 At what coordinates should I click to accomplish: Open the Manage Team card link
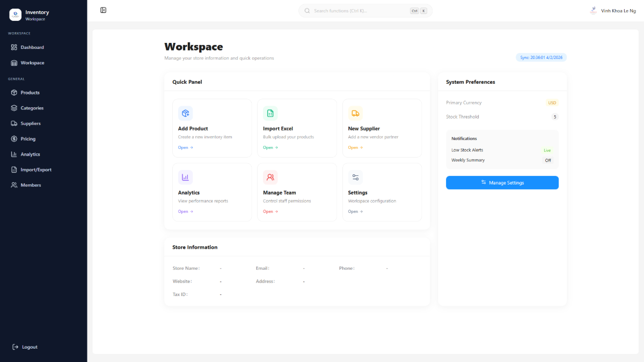(x=270, y=211)
